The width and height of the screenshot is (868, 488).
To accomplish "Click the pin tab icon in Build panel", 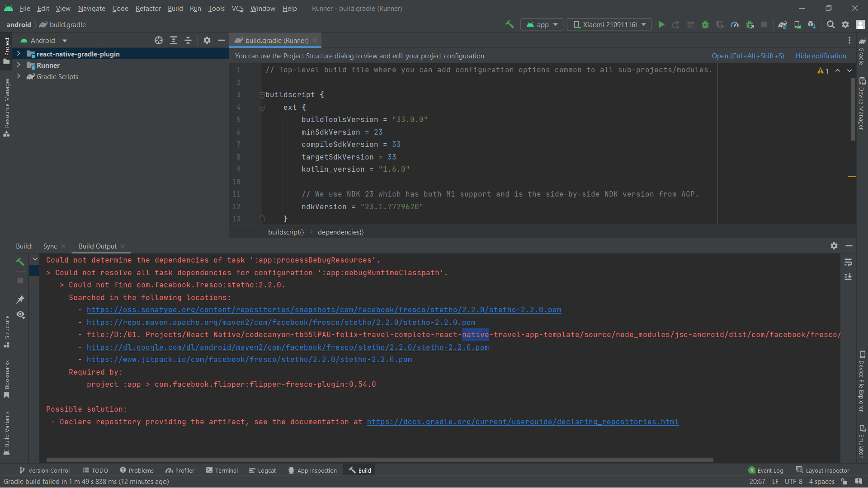I will coord(20,300).
